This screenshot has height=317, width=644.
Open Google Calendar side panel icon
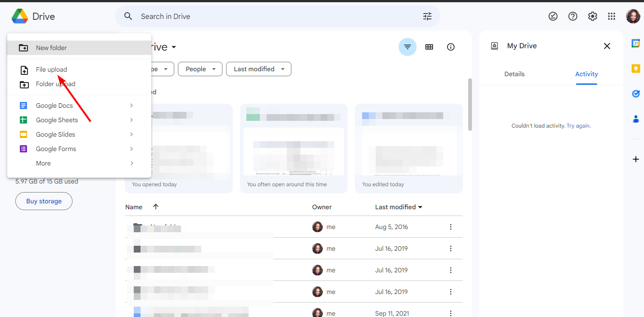pyautogui.click(x=636, y=43)
